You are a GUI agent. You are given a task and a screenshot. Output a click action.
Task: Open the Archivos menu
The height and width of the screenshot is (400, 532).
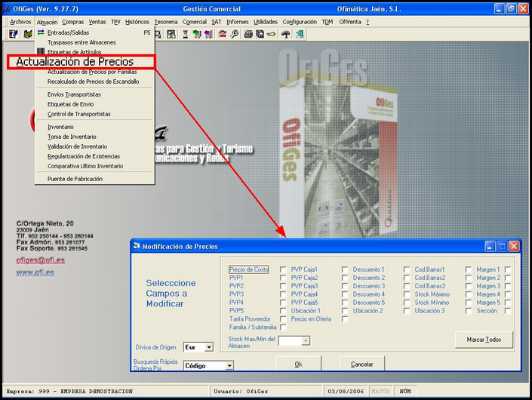[x=20, y=22]
